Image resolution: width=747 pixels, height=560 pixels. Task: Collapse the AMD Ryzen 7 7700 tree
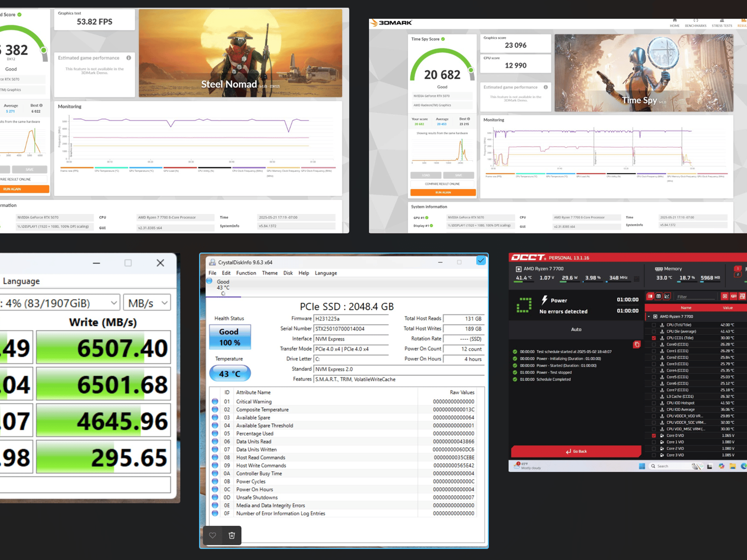pyautogui.click(x=649, y=316)
